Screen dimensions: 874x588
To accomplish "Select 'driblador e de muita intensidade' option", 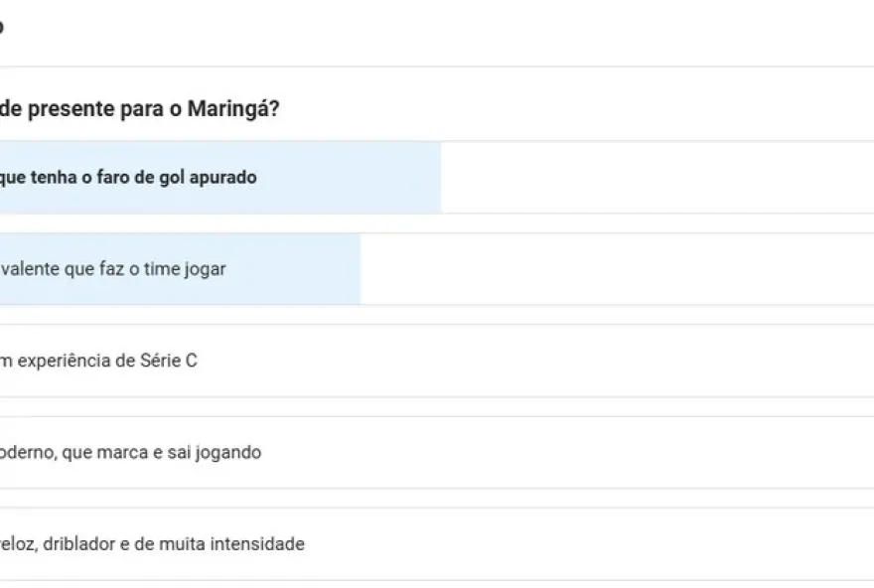I will click(151, 544).
